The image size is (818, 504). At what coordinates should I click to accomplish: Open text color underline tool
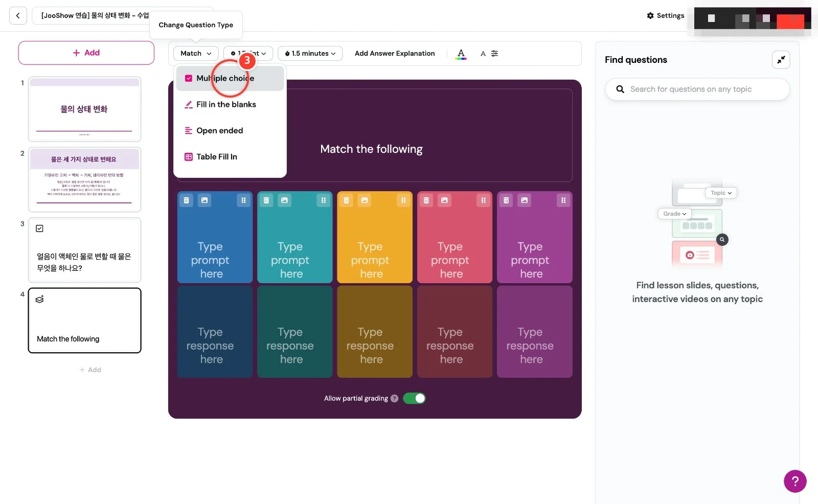461,54
